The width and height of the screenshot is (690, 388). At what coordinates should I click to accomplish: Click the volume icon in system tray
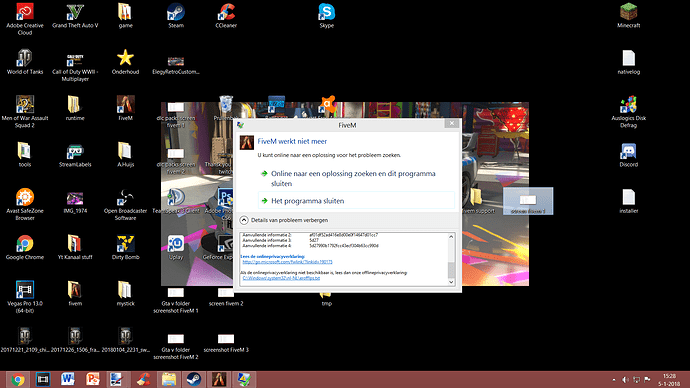coord(625,380)
